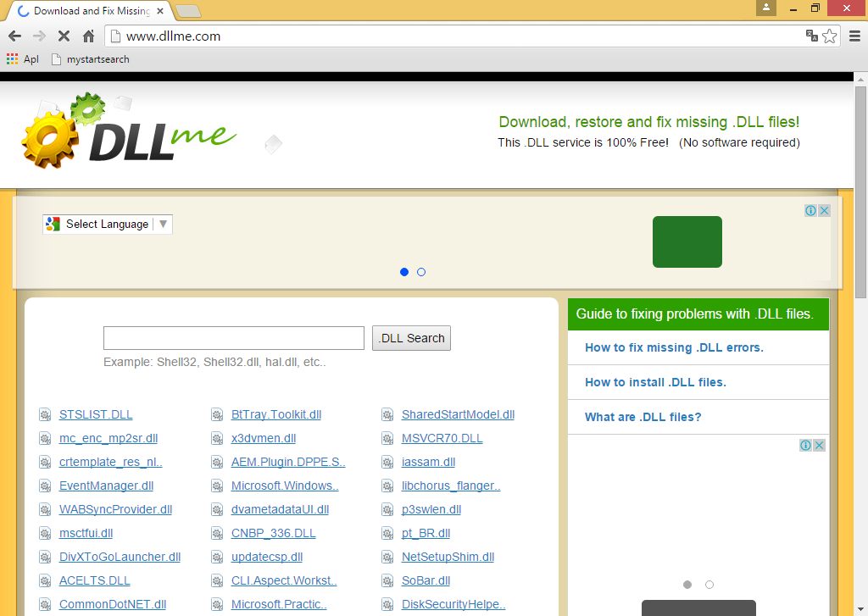This screenshot has height=616, width=868.
Task: Select the second banner carousel dot
Action: (421, 272)
